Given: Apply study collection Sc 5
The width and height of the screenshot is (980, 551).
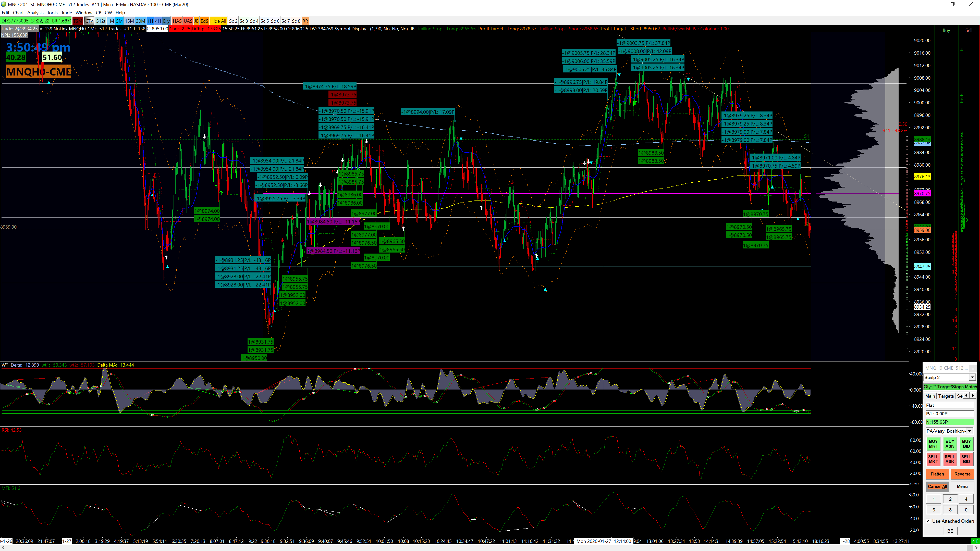Looking at the screenshot, I should pyautogui.click(x=264, y=21).
